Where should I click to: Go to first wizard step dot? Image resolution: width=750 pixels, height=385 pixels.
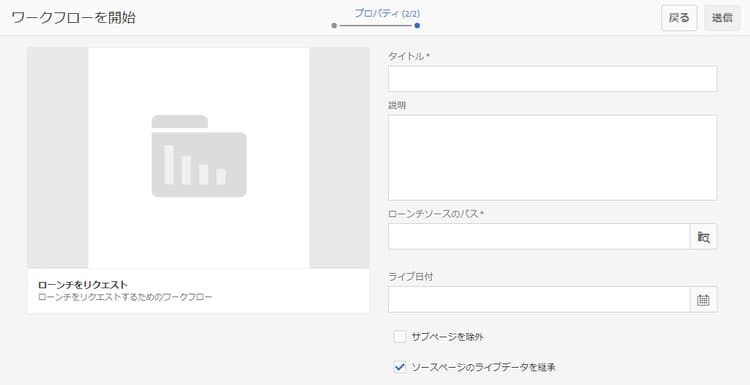(334, 25)
